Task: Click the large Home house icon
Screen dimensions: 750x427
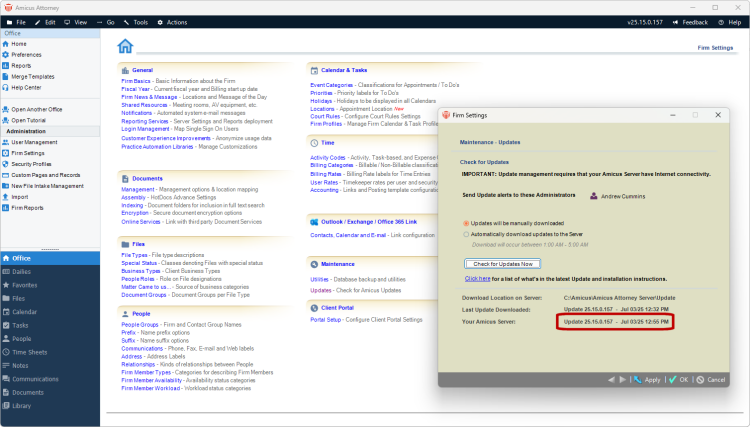Action: pos(125,46)
